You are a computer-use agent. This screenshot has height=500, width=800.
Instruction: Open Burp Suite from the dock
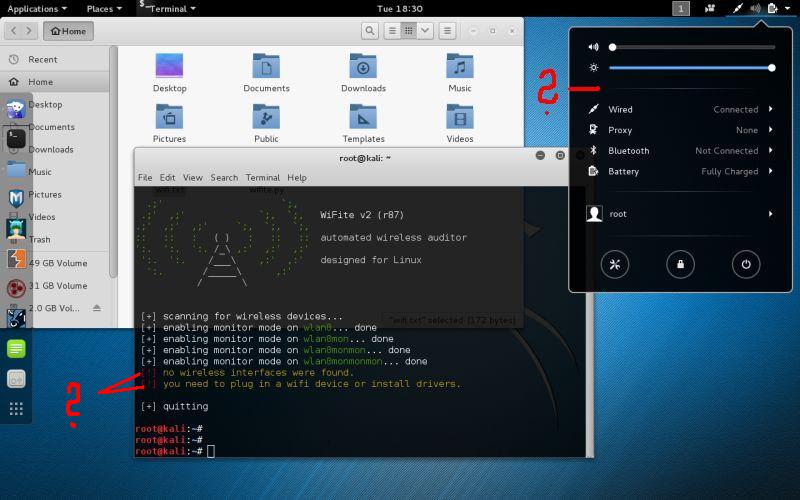pyautogui.click(x=16, y=259)
